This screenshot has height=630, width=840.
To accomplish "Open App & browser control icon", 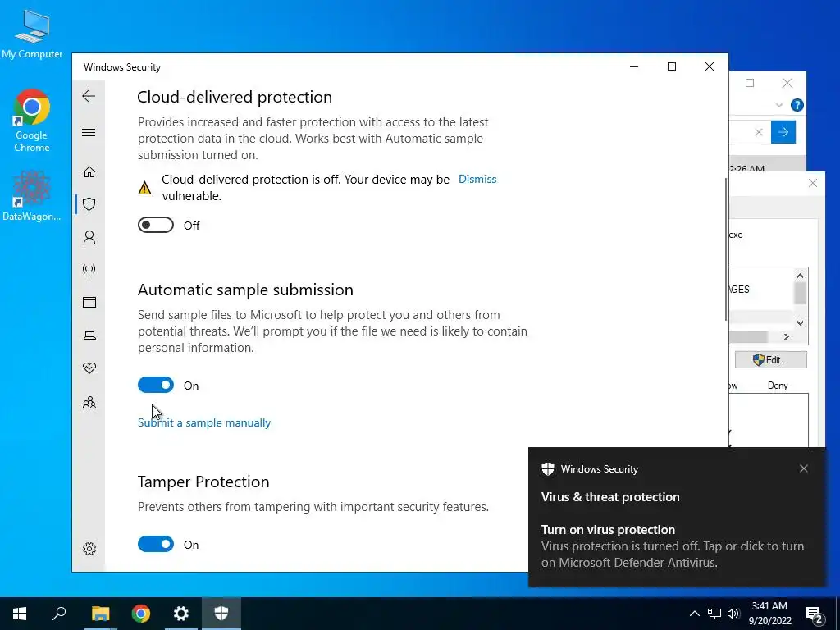I will pos(89,302).
